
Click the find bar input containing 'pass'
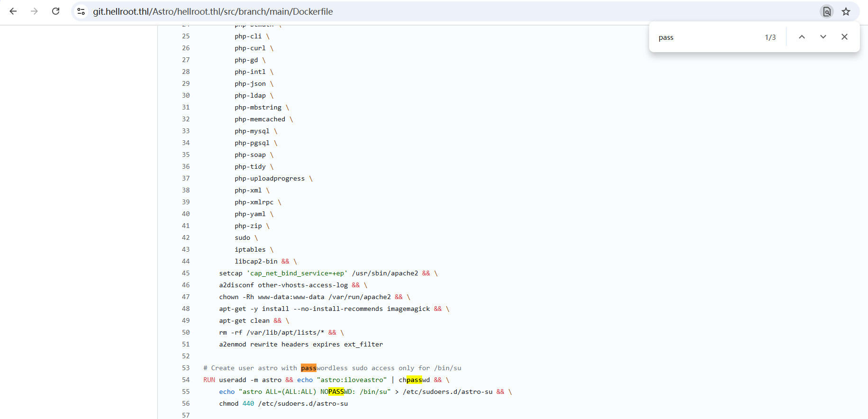706,37
